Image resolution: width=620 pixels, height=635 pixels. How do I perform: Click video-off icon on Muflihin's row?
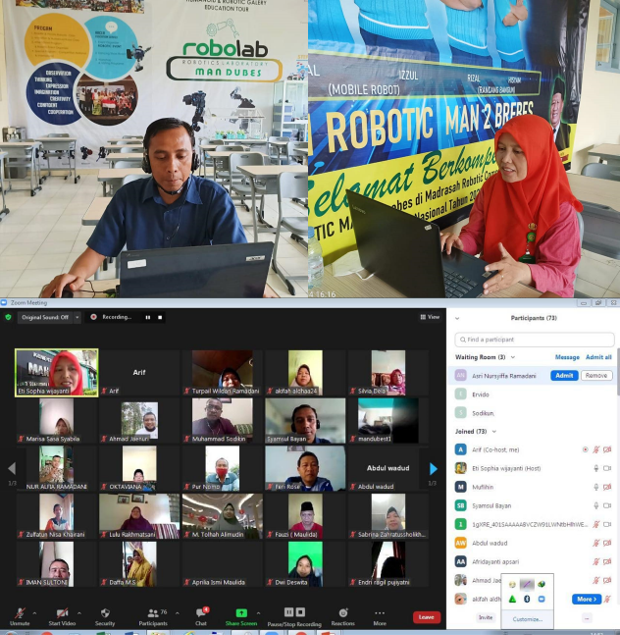[x=607, y=487]
